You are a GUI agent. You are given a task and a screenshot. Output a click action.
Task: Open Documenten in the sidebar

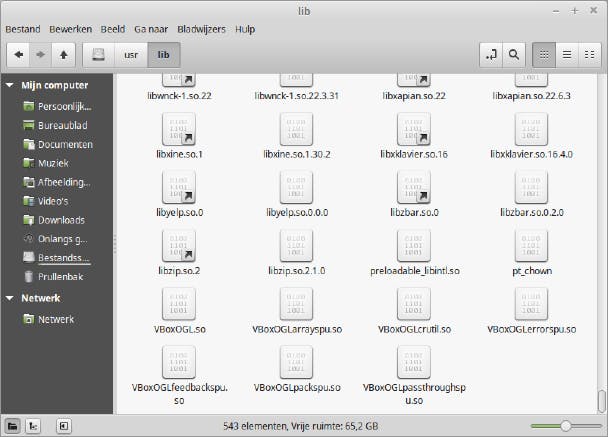point(58,144)
